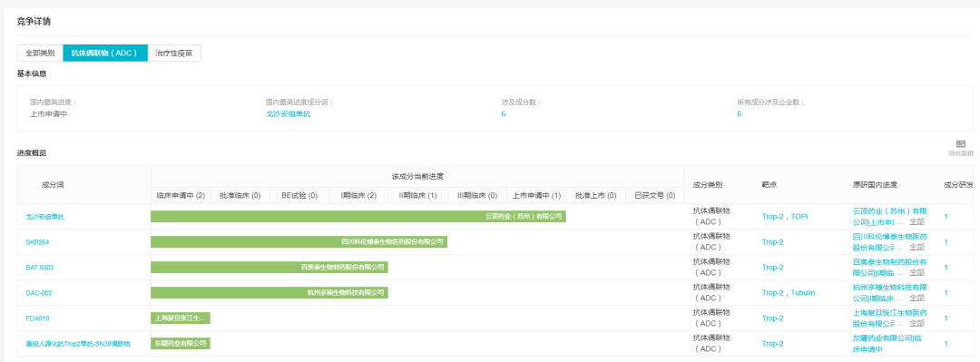Click the I期临床 (2) column header

tap(358, 196)
